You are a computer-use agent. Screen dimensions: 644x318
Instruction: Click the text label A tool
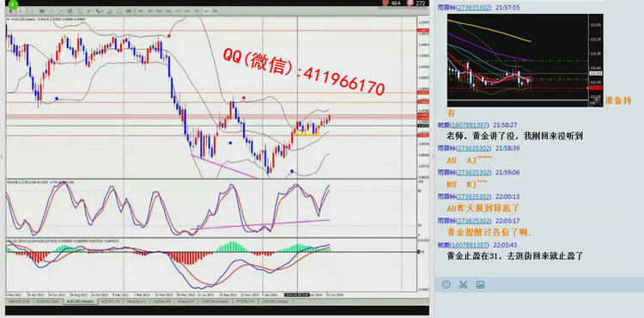click(x=88, y=11)
